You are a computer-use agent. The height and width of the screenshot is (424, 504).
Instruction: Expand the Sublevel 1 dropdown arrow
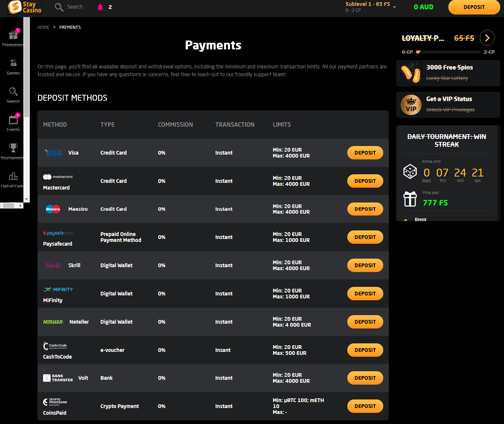click(394, 7)
